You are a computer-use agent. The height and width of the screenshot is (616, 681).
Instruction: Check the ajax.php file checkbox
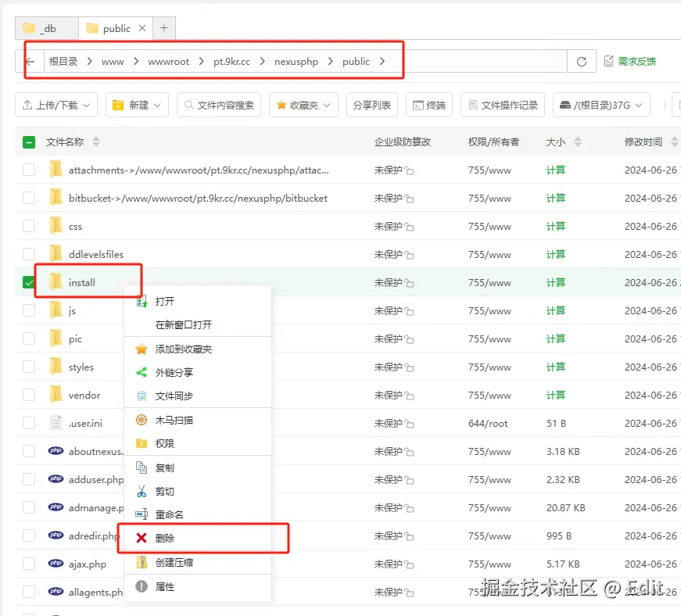coord(29,564)
